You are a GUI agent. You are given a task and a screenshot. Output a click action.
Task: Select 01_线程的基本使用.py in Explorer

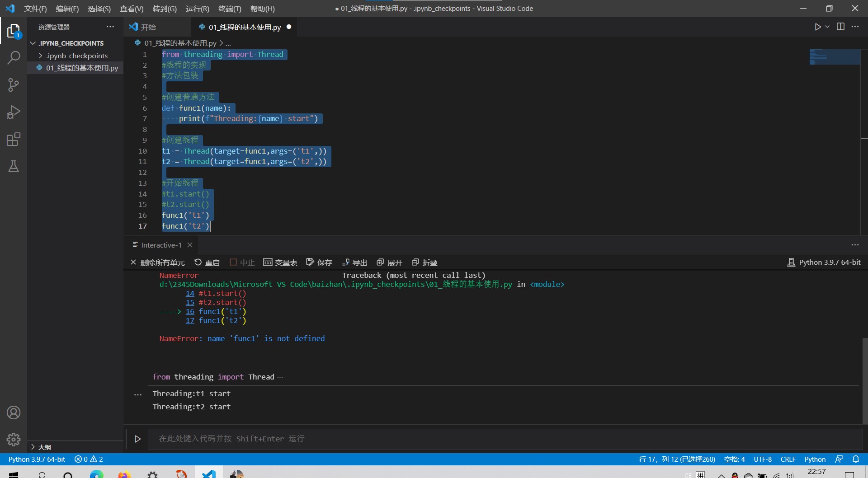(75, 68)
